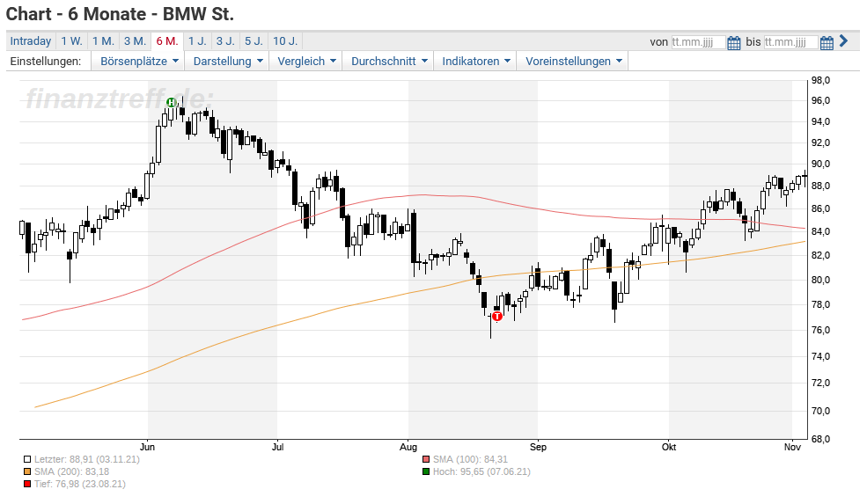Expand the Vergleich dropdown
The width and height of the screenshot is (867, 504).
pyautogui.click(x=306, y=62)
